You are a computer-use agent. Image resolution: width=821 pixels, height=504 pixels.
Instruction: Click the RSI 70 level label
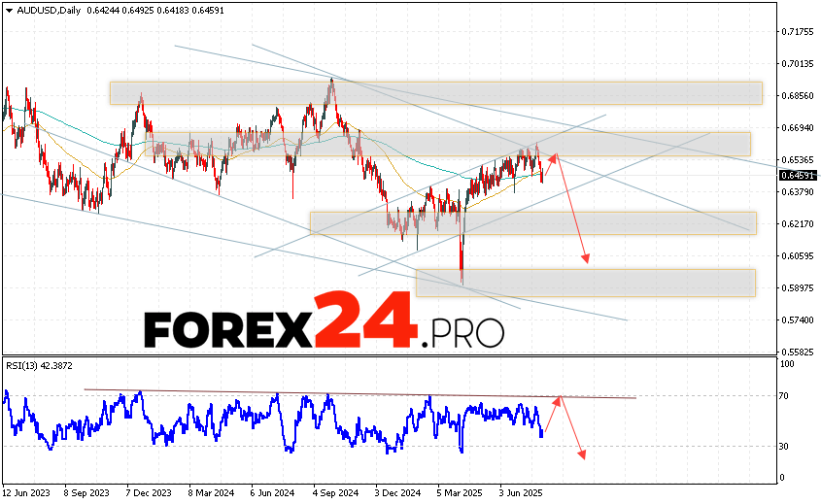click(787, 396)
